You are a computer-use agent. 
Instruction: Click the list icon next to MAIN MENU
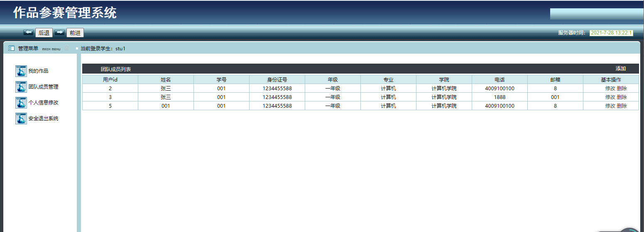coord(67,48)
